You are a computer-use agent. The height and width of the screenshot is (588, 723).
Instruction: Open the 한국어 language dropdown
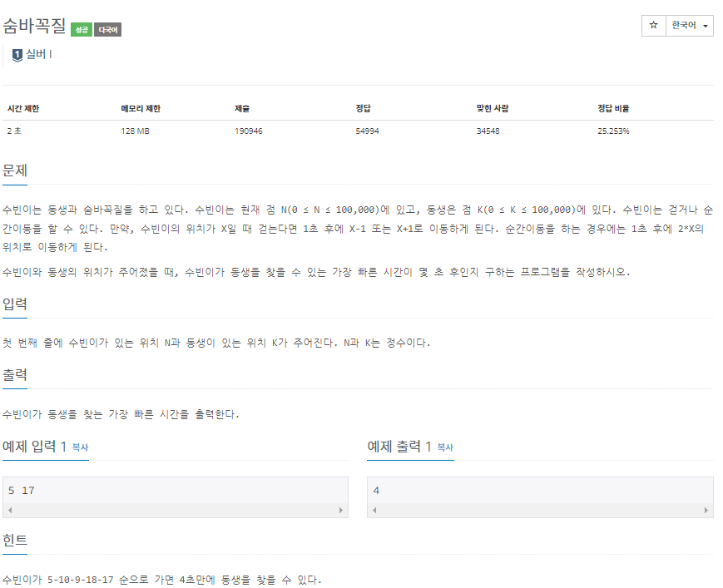690,25
